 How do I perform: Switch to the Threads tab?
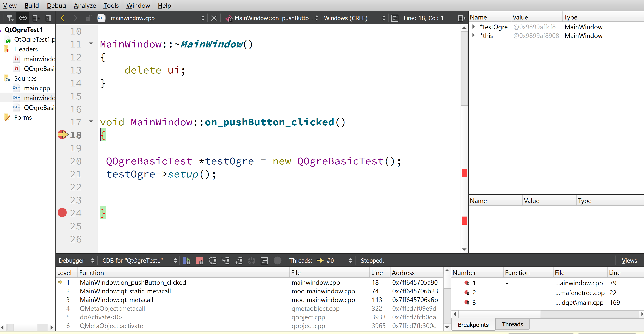click(512, 324)
